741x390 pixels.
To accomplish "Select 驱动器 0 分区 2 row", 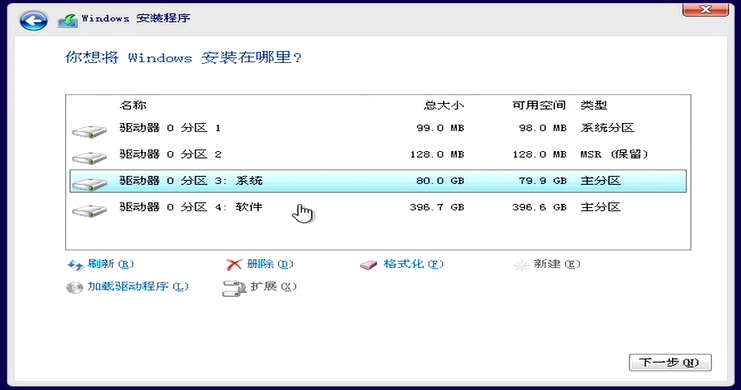I will point(378,155).
